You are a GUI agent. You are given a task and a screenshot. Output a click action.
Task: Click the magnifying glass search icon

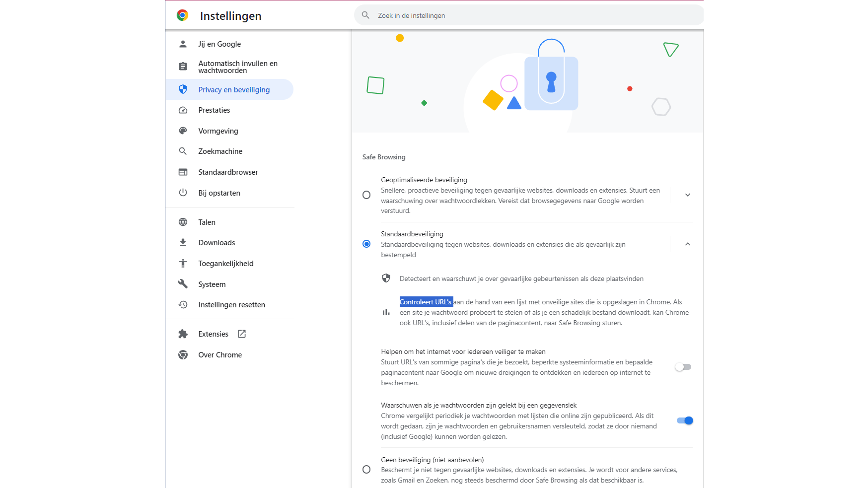coord(365,15)
